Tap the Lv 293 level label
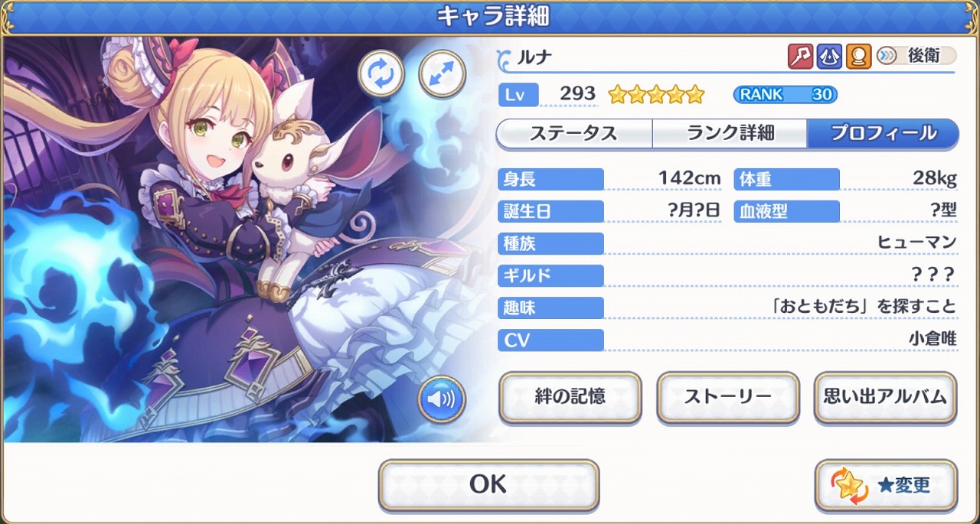 pos(547,94)
